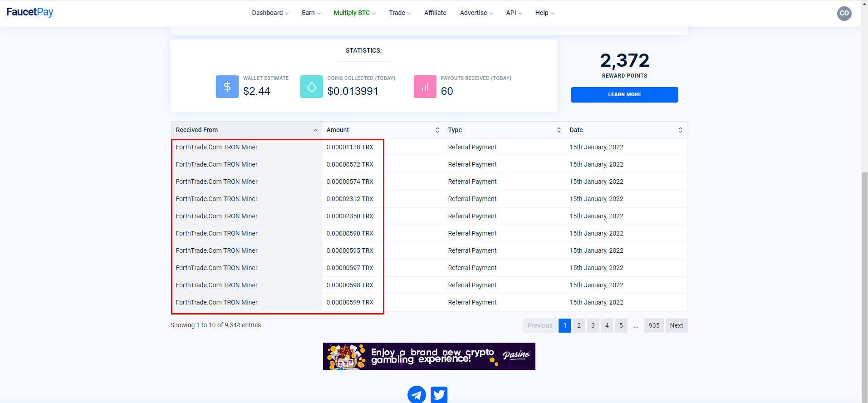Click the wallet estimate dollar icon
Viewport: 868px width, 403px height.
tap(227, 87)
